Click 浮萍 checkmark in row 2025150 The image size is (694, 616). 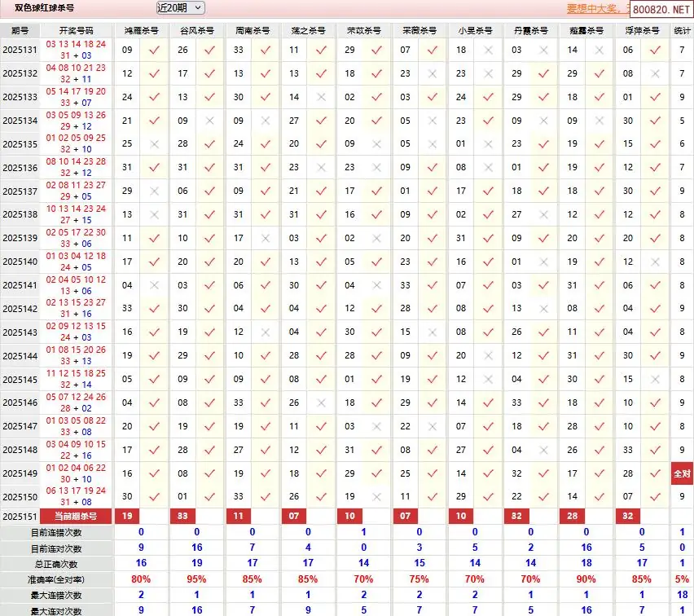click(x=655, y=496)
